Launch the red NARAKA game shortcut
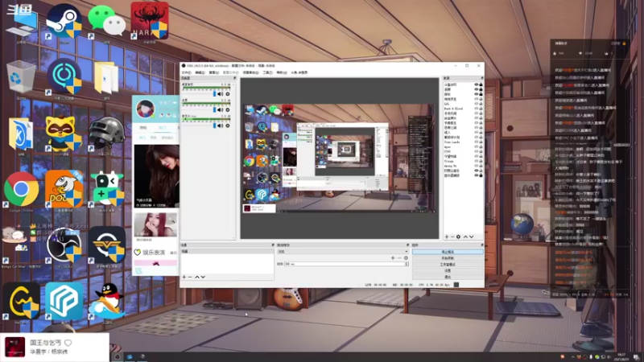The width and height of the screenshot is (644, 362). tap(150, 21)
